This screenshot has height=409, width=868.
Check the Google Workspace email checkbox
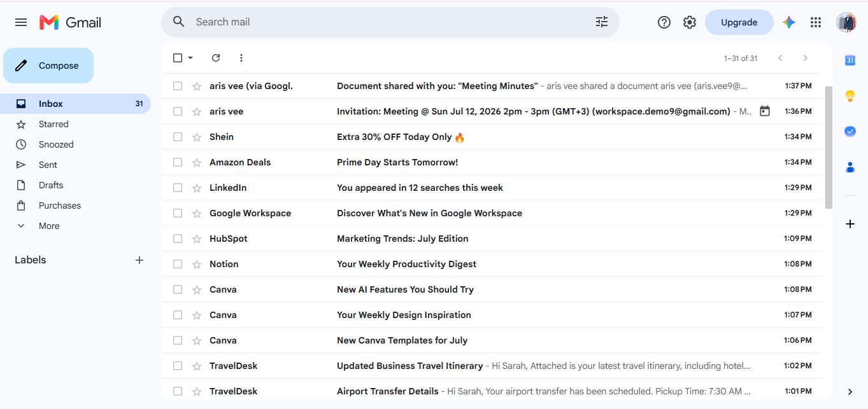pos(178,213)
